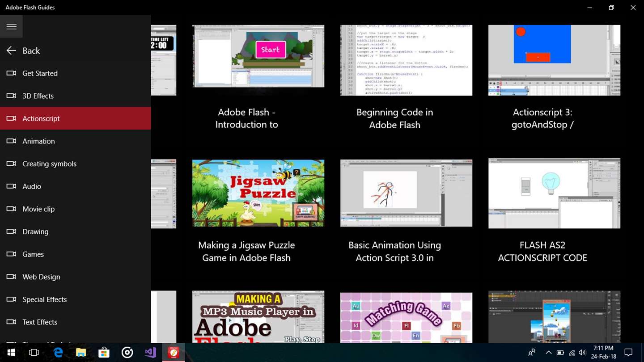Open the Movie clip category
The height and width of the screenshot is (362, 644).
point(76,209)
